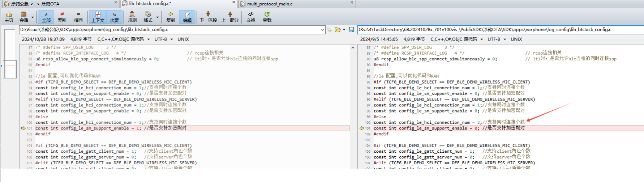
Task: Click the left pane scroll up arrow
Action: [x=353, y=47]
